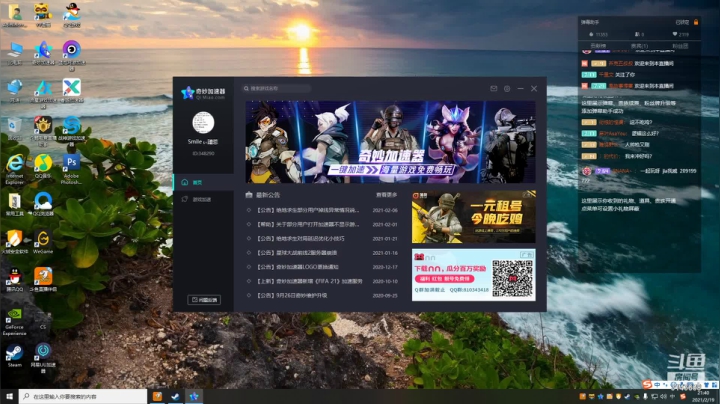
Task: Open the blue swirl accelerator desktop shortcut
Action: pos(72,131)
